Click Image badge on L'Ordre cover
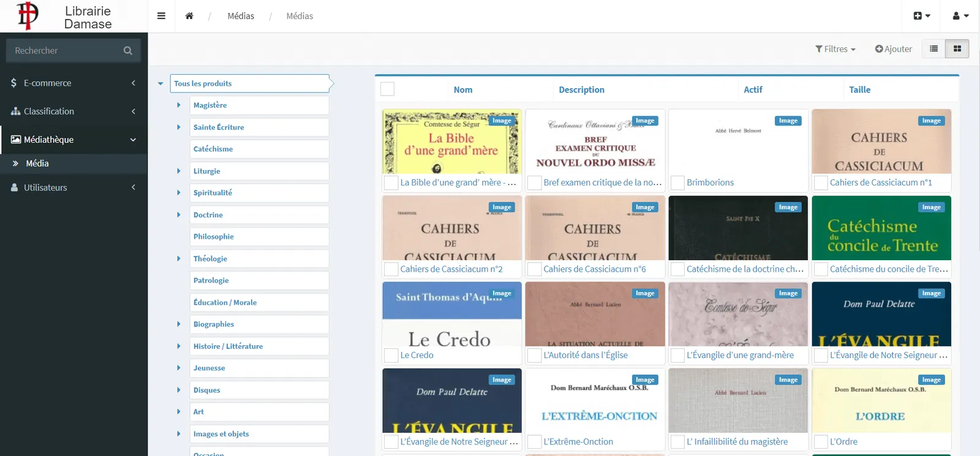Viewport: 980px width, 456px height. click(x=932, y=380)
